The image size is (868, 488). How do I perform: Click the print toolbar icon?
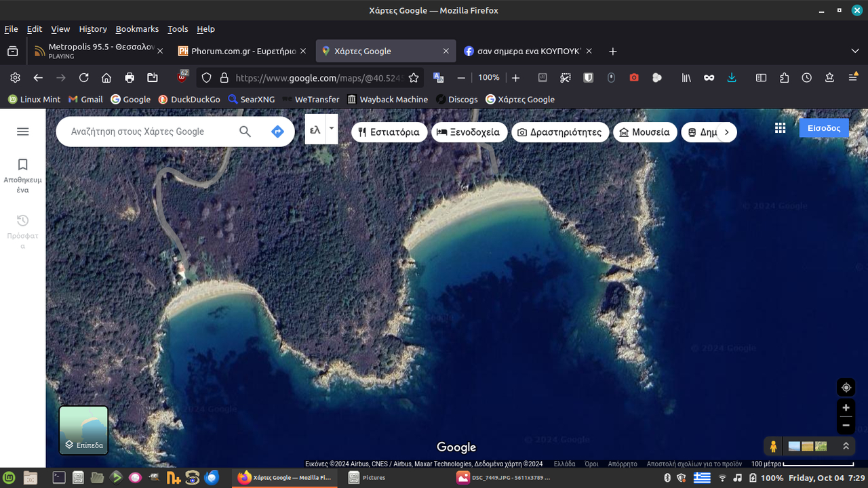(130, 78)
